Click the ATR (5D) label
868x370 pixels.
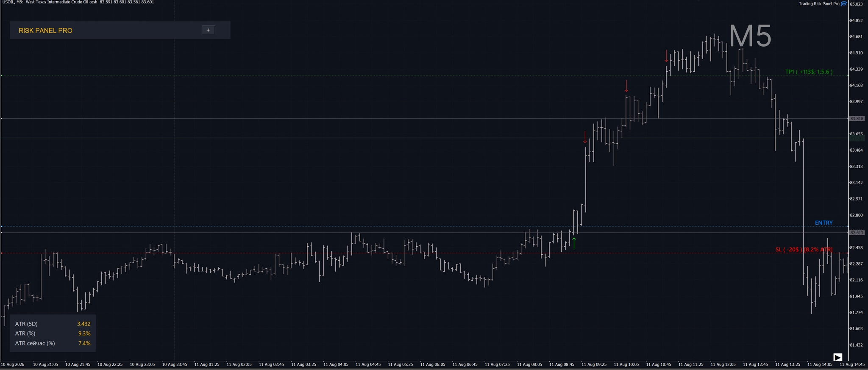[26, 324]
